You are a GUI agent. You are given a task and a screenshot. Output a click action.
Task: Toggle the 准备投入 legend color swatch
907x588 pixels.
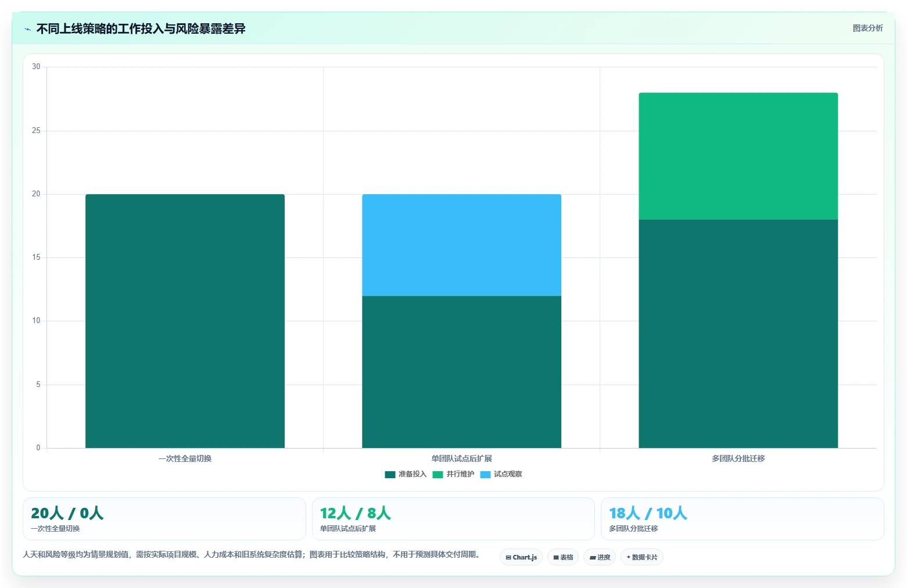(x=390, y=475)
